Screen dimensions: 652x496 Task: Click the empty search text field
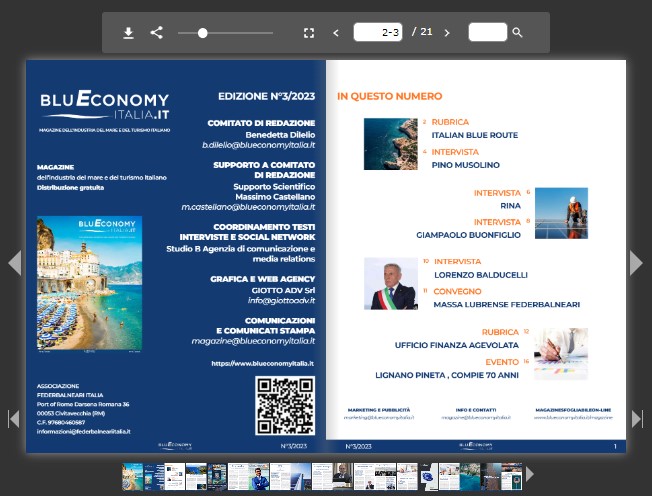(487, 32)
